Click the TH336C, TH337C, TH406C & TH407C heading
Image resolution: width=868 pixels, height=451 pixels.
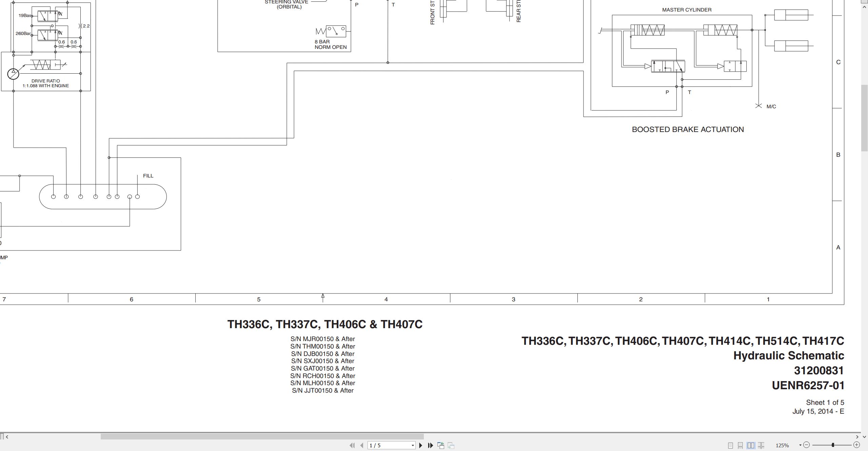point(325,324)
